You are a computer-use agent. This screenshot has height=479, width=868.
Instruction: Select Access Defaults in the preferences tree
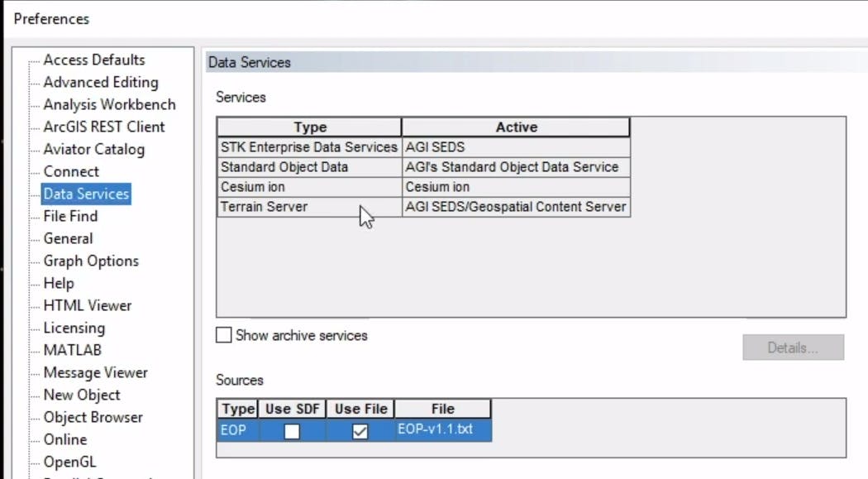(x=96, y=60)
